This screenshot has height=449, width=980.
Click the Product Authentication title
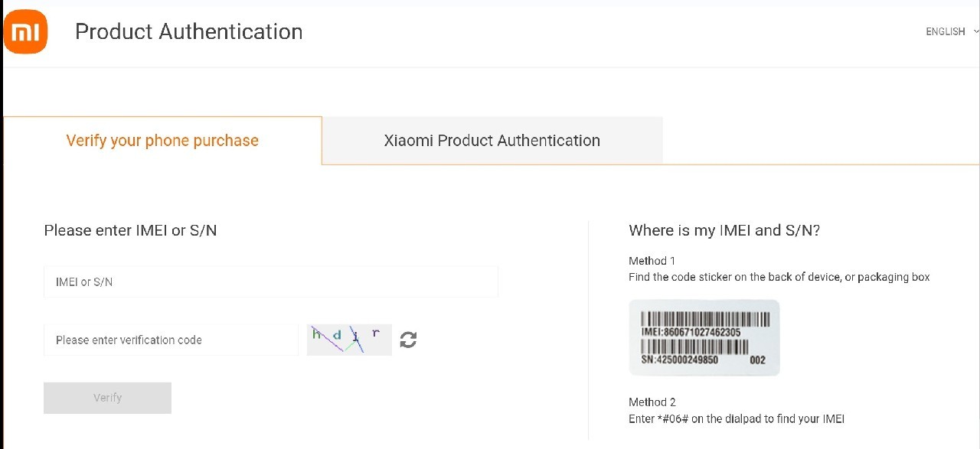point(188,31)
